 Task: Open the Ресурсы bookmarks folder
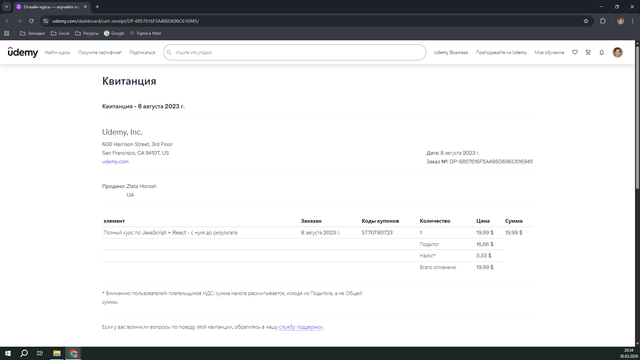tap(87, 33)
